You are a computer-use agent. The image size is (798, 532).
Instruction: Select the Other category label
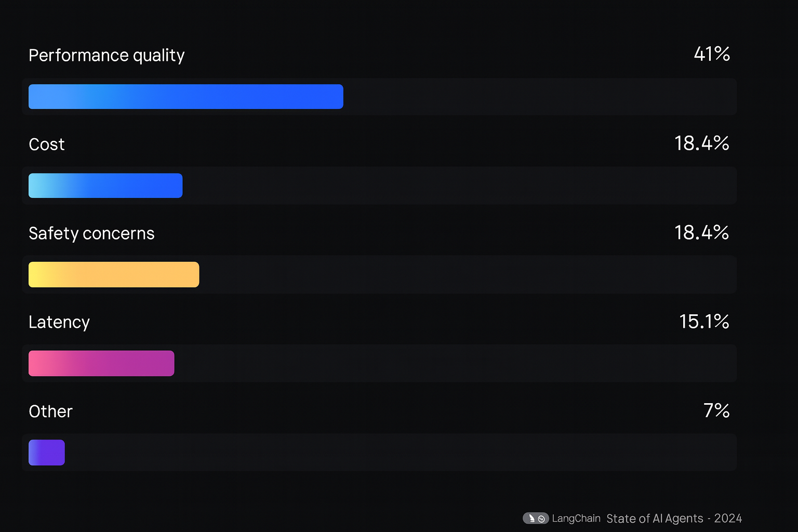click(50, 411)
